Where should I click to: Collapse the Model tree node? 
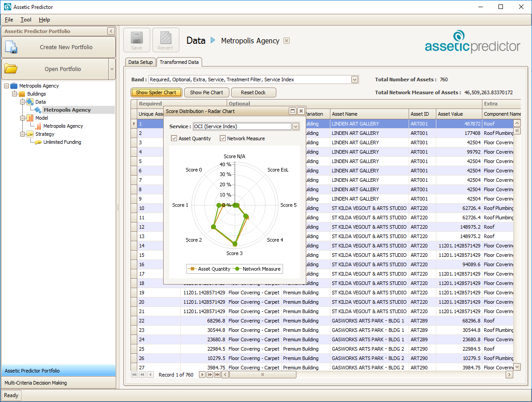pos(22,118)
